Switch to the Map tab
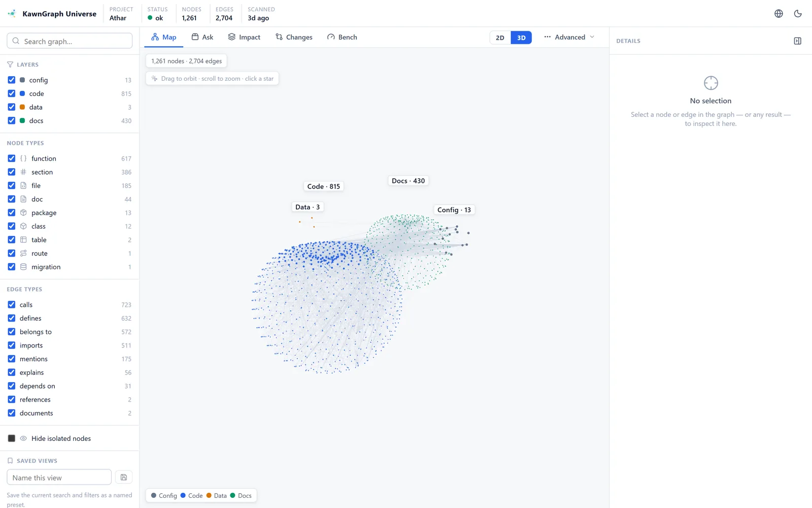Screen dimensions: 812x508 (163, 37)
